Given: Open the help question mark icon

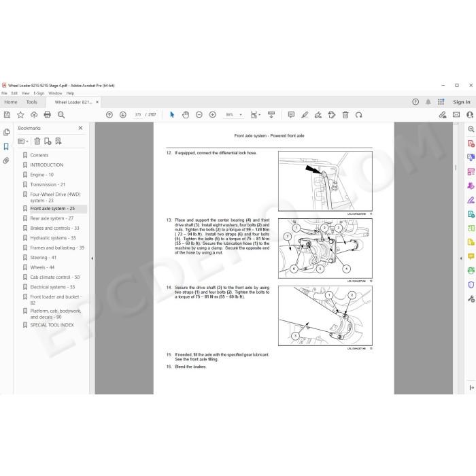Looking at the screenshot, I should pos(415,102).
